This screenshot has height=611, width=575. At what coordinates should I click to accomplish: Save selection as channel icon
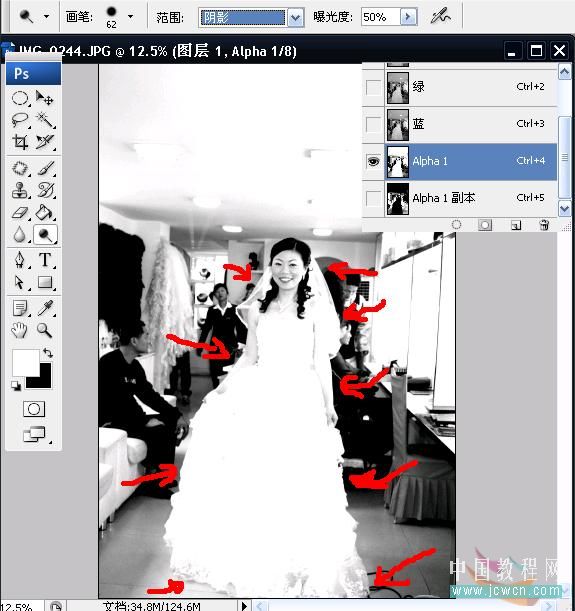pos(485,225)
